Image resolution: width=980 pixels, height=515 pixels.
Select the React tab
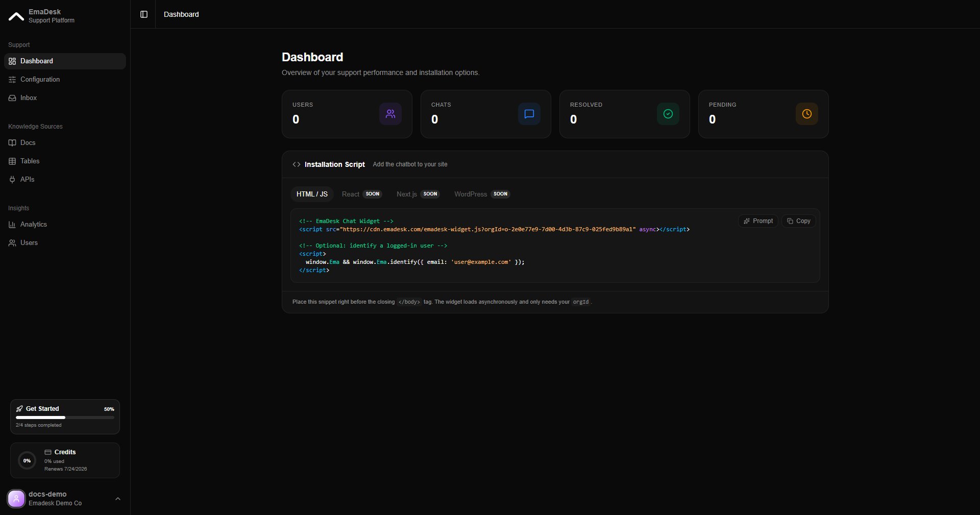362,194
